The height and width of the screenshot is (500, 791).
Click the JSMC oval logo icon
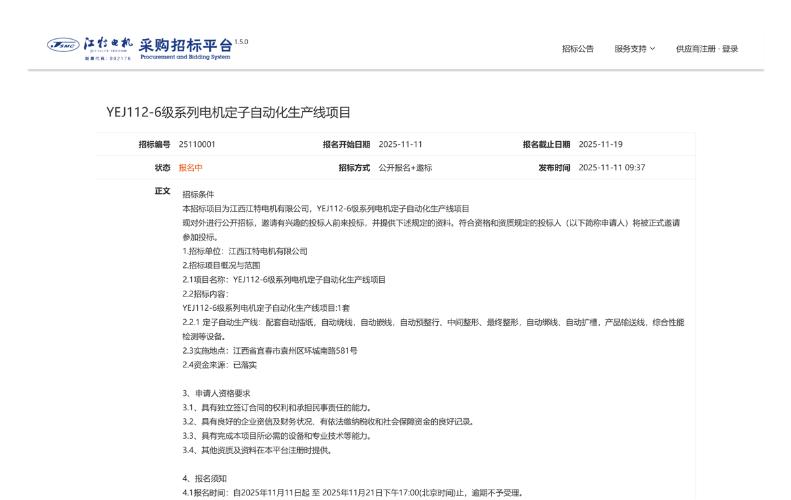(63, 45)
